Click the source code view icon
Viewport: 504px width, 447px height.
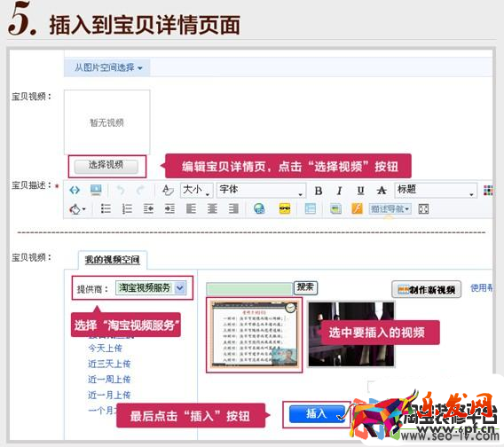(75, 190)
